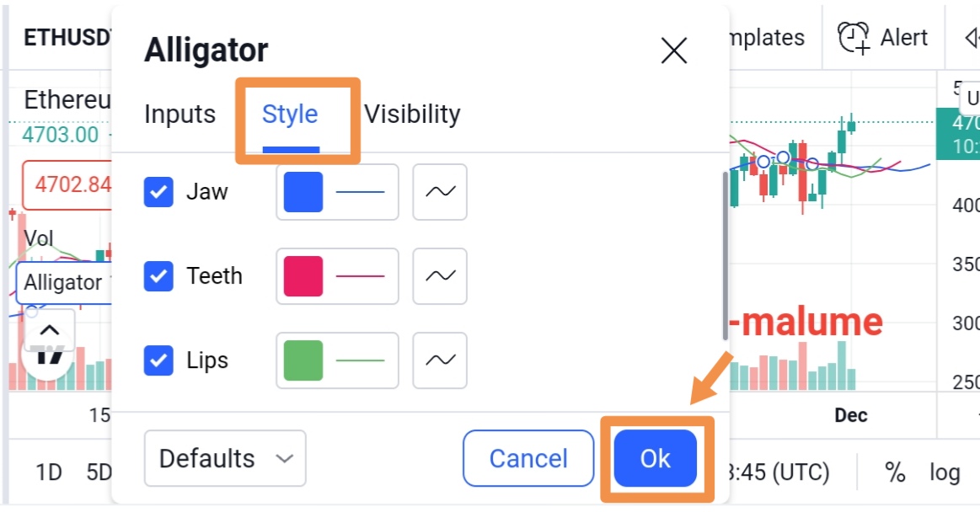Pick the green Lips color swatch
Viewport: 980px width, 512px height.
[303, 360]
